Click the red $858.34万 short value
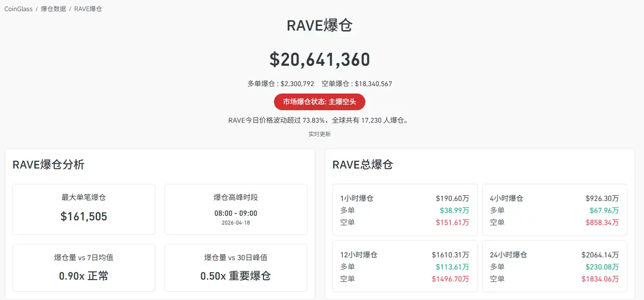644x300 pixels. 602,222
